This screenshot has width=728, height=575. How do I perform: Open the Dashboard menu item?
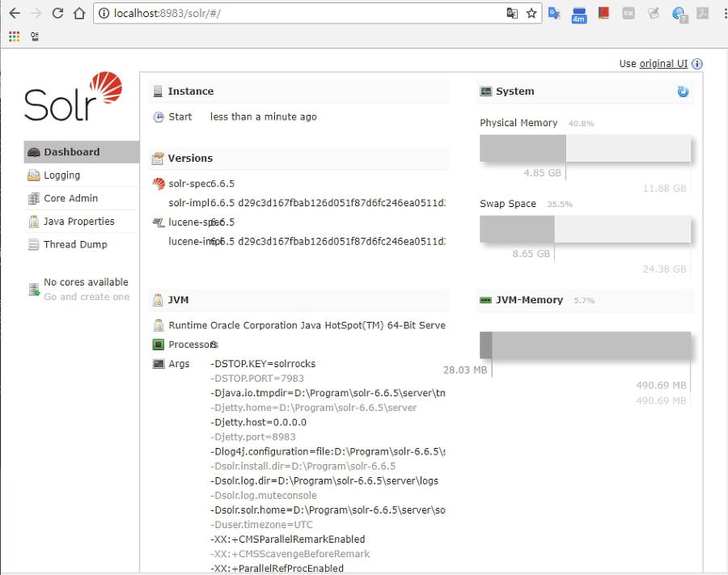[x=71, y=152]
